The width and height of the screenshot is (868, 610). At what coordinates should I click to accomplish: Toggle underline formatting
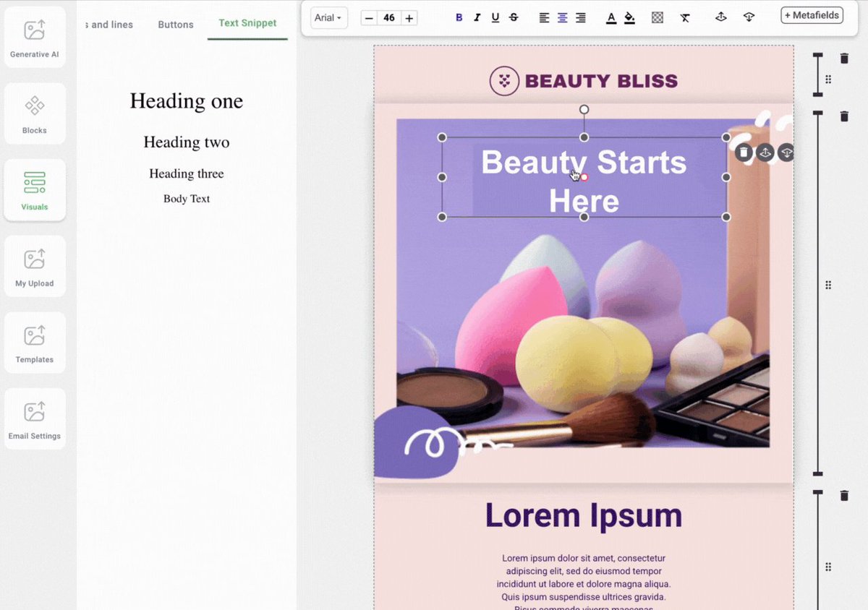point(495,18)
